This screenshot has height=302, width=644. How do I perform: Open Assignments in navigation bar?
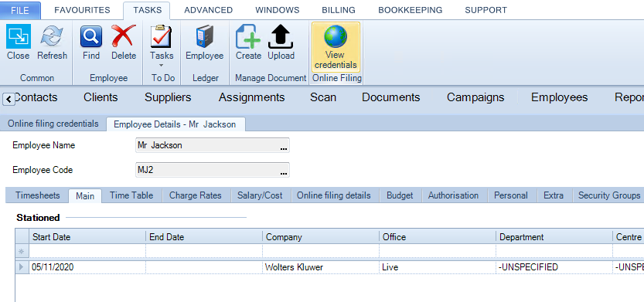pyautogui.click(x=252, y=97)
